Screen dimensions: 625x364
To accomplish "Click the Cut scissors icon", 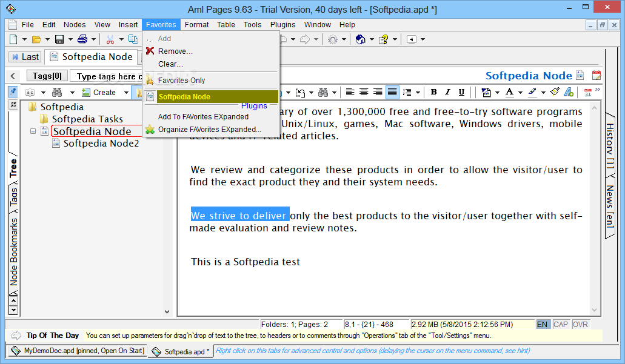I will coord(110,39).
